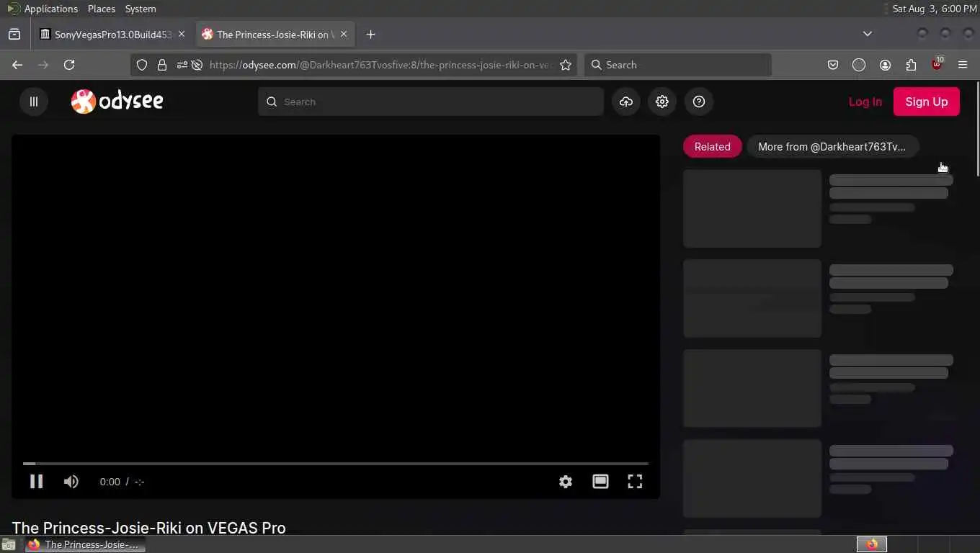The width and height of the screenshot is (980, 553).
Task: Switch to More from @Darkheart763Tv tab
Action: [x=832, y=147]
